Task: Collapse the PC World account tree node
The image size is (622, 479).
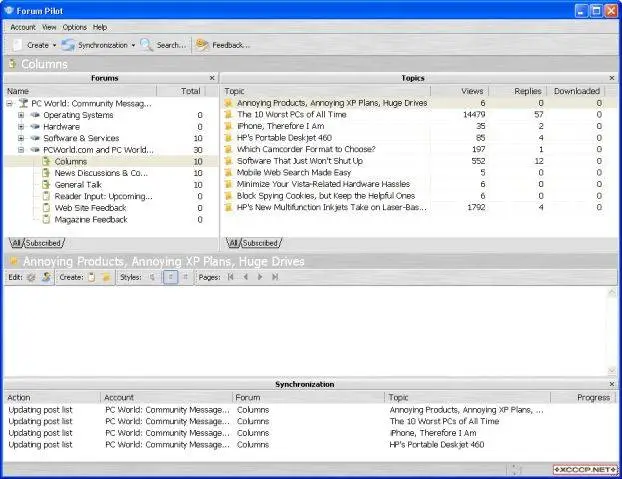Action: [x=10, y=103]
